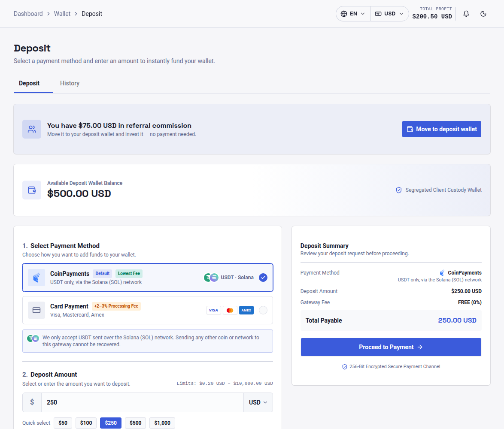Go to Dashboard breadcrumb

pos(28,14)
